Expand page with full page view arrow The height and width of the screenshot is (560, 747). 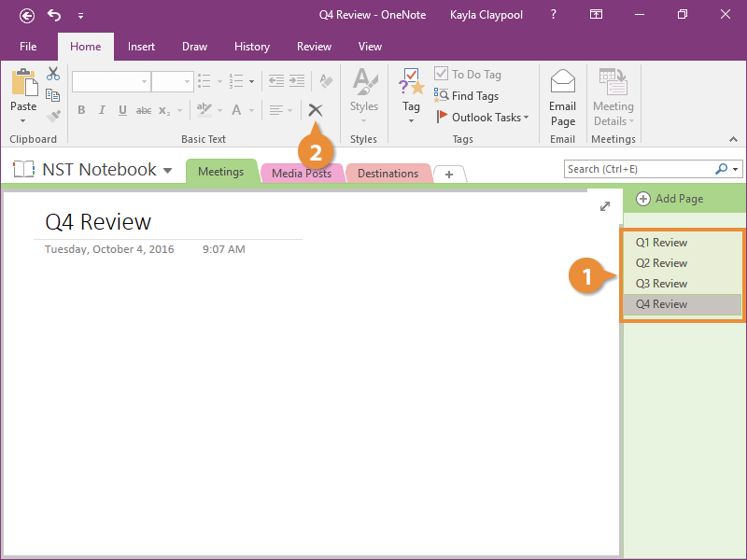click(604, 206)
